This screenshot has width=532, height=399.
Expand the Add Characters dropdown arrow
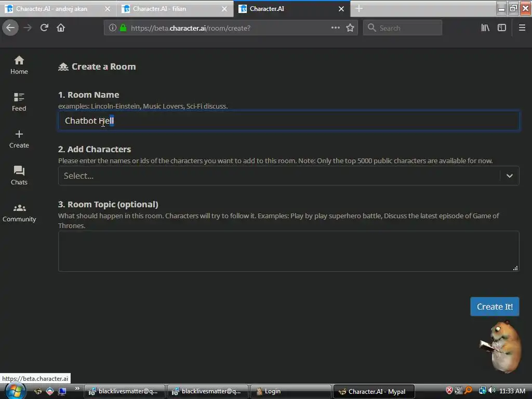click(509, 176)
